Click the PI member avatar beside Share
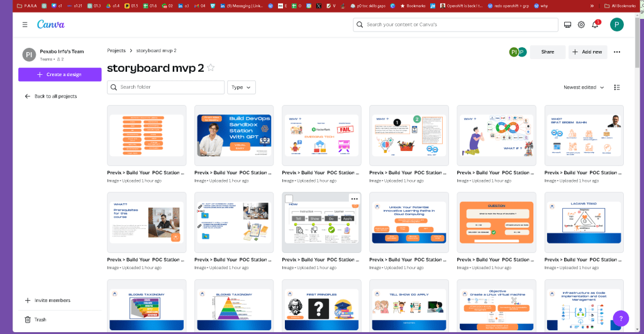 tap(513, 52)
